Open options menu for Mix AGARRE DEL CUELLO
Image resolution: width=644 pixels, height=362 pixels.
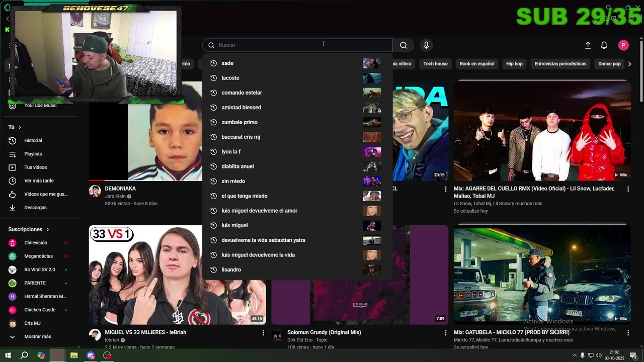[628, 189]
